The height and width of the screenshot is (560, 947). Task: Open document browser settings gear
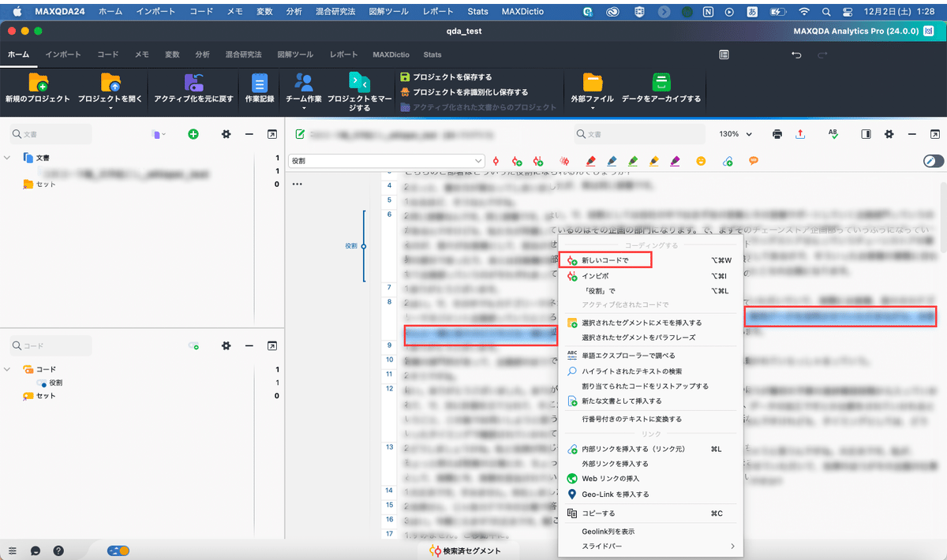click(x=889, y=134)
